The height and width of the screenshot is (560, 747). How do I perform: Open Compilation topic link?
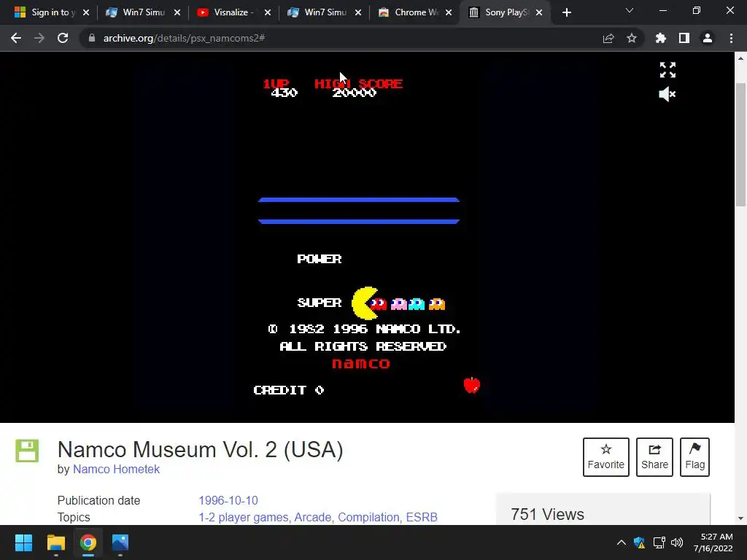(368, 517)
